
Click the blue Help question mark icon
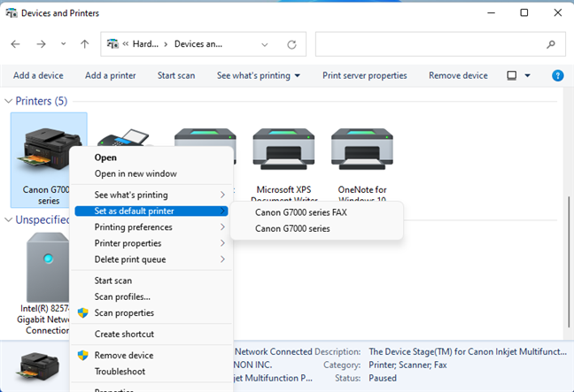[557, 75]
